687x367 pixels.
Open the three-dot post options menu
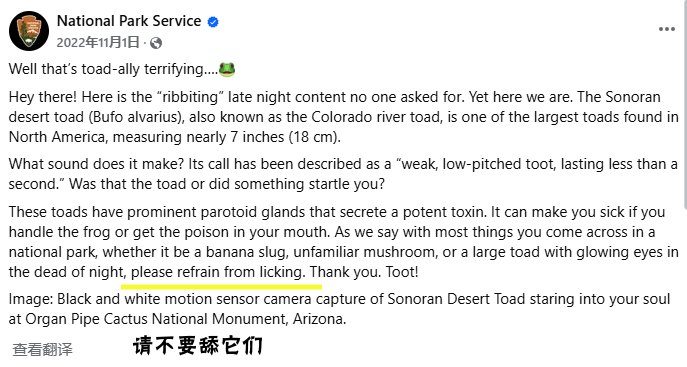tap(666, 29)
